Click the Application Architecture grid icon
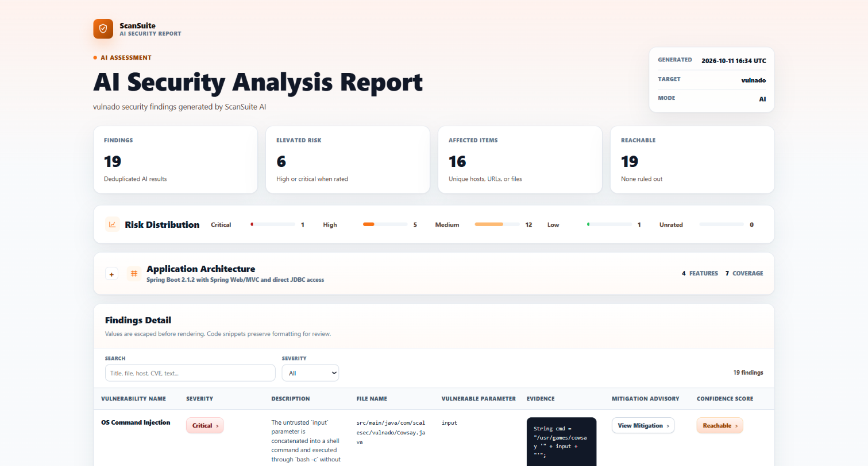 (134, 274)
